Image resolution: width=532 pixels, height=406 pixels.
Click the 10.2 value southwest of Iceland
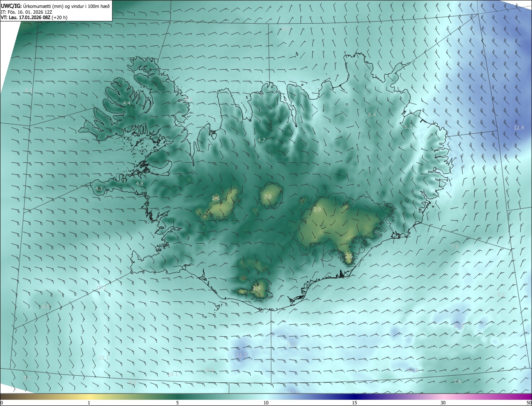101,287
